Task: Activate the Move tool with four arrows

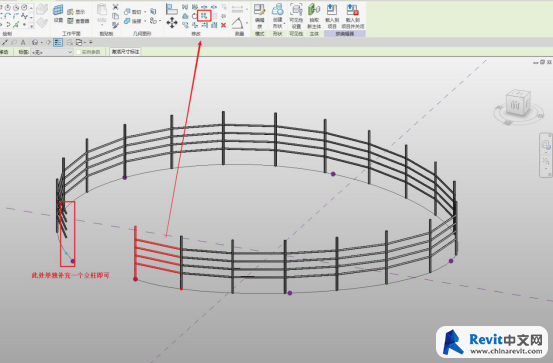Action: (172, 23)
